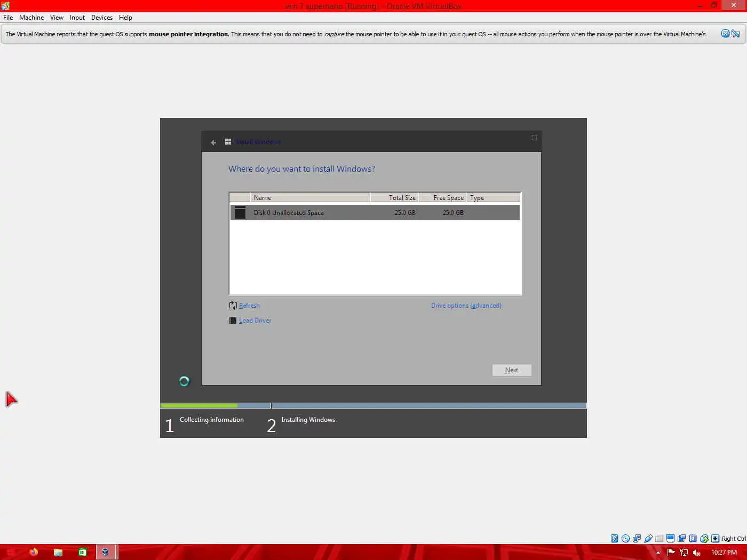The height and width of the screenshot is (560, 747).
Task: Open the Devices menu
Action: (102, 18)
